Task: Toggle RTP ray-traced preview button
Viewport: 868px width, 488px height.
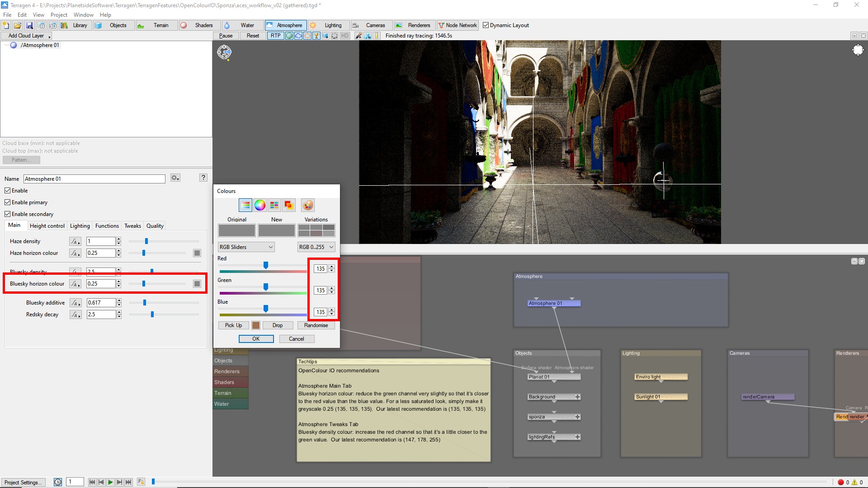Action: [275, 36]
